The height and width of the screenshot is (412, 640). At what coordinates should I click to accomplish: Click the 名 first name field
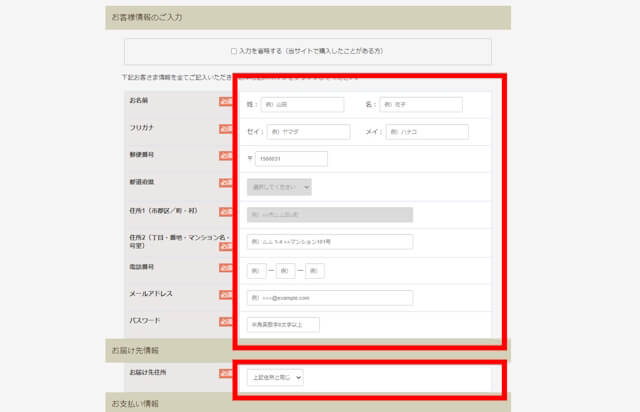(421, 104)
